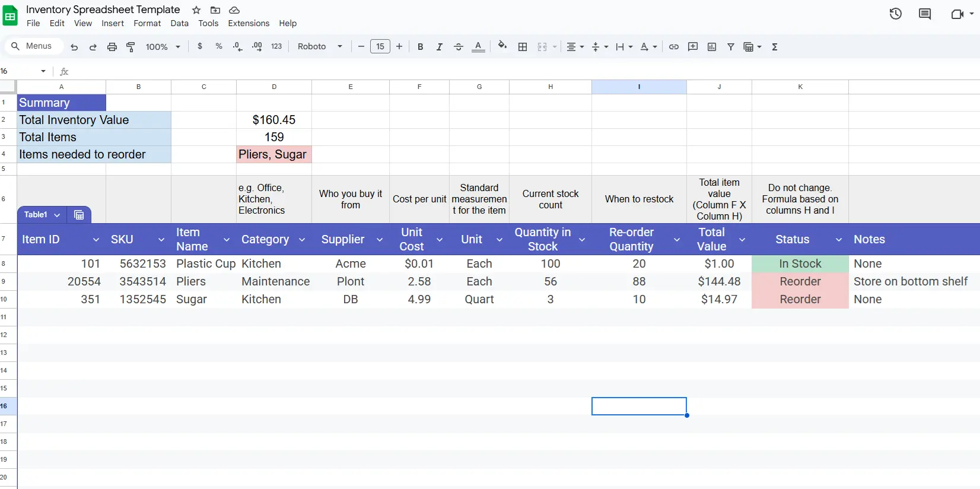The height and width of the screenshot is (489, 980).
Task: Open the Extensions menu
Action: coord(249,23)
